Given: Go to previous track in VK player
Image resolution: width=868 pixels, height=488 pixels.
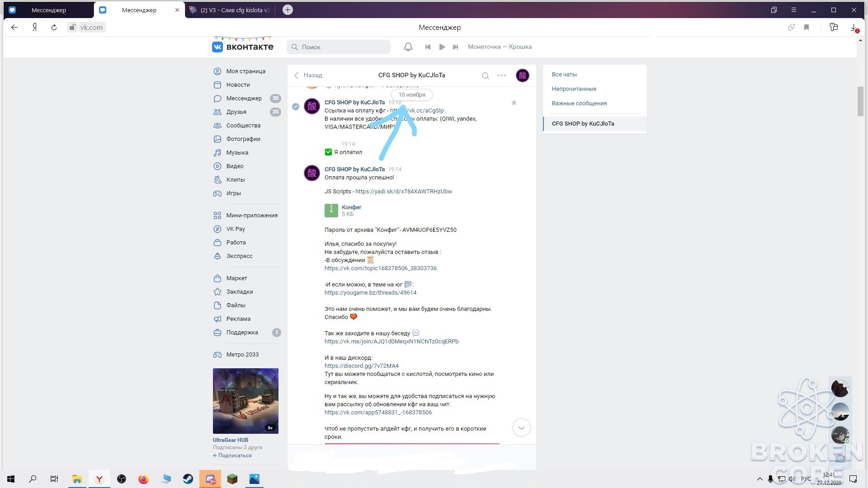Looking at the screenshot, I should coord(428,47).
